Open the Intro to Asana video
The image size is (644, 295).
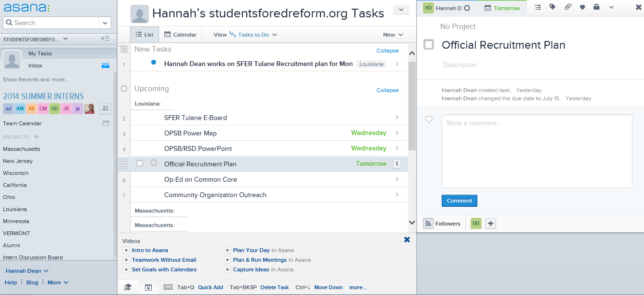150,250
